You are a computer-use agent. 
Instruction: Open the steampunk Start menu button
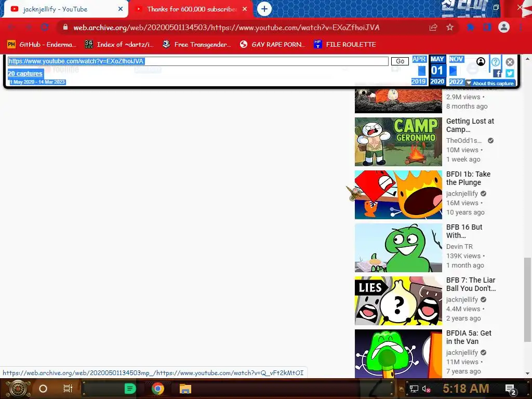point(18,389)
